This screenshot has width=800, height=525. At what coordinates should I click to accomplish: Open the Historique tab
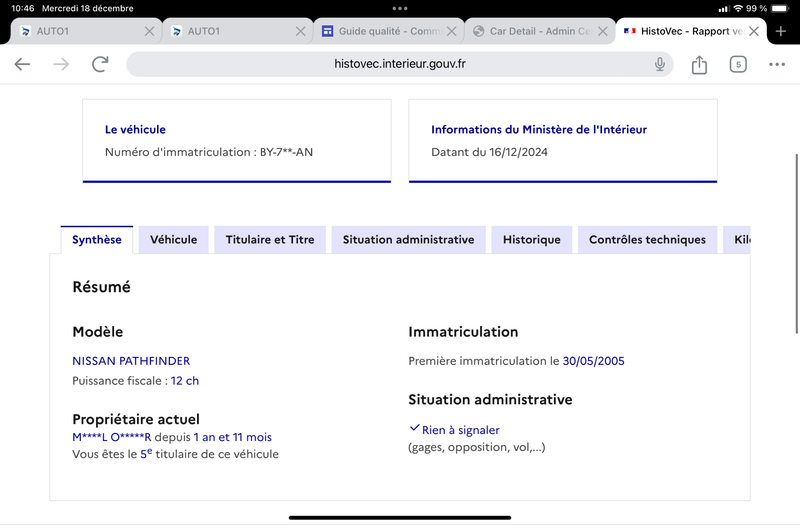(x=532, y=240)
